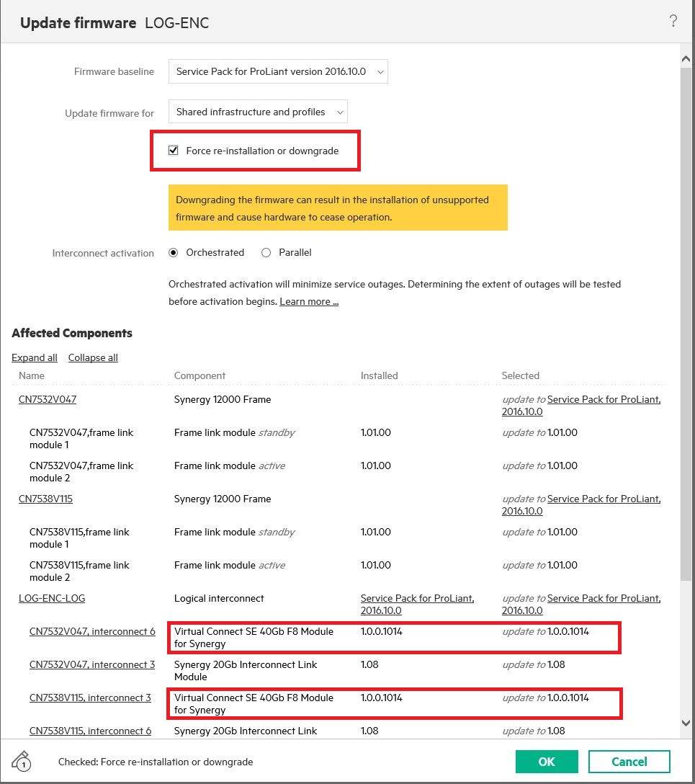Click the installed Service Pack for ProLiant link
The width and height of the screenshot is (695, 784).
pos(417,598)
